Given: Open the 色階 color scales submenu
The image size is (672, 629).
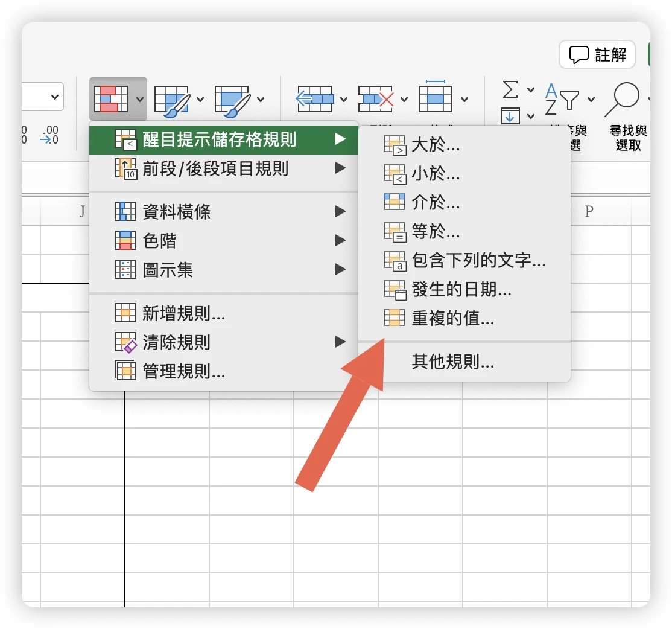Looking at the screenshot, I should point(224,240).
